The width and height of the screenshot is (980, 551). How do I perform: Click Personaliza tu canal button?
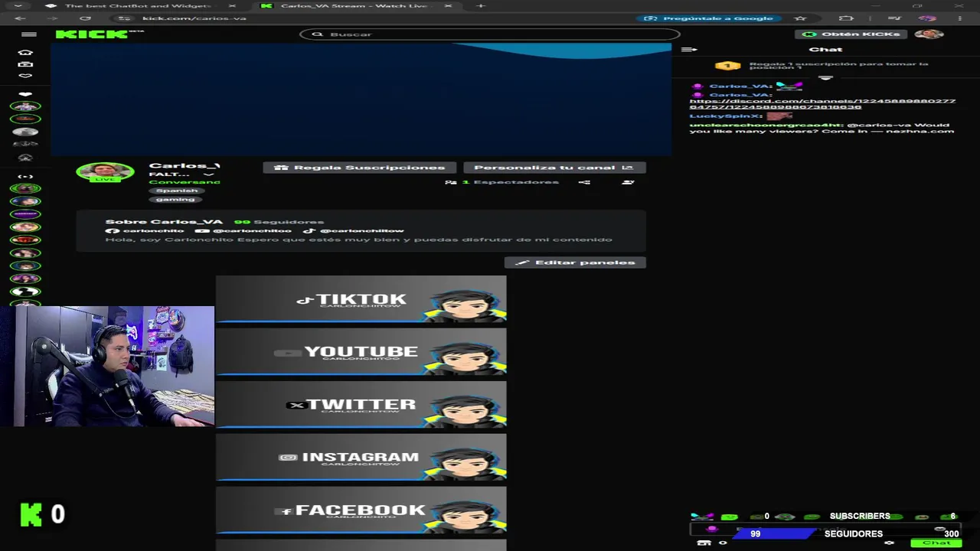click(x=554, y=167)
